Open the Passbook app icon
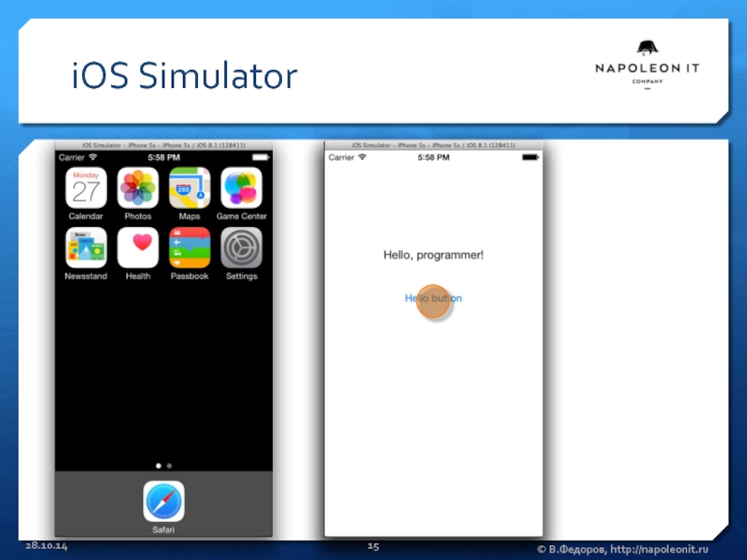The width and height of the screenshot is (747, 560). pos(190,247)
